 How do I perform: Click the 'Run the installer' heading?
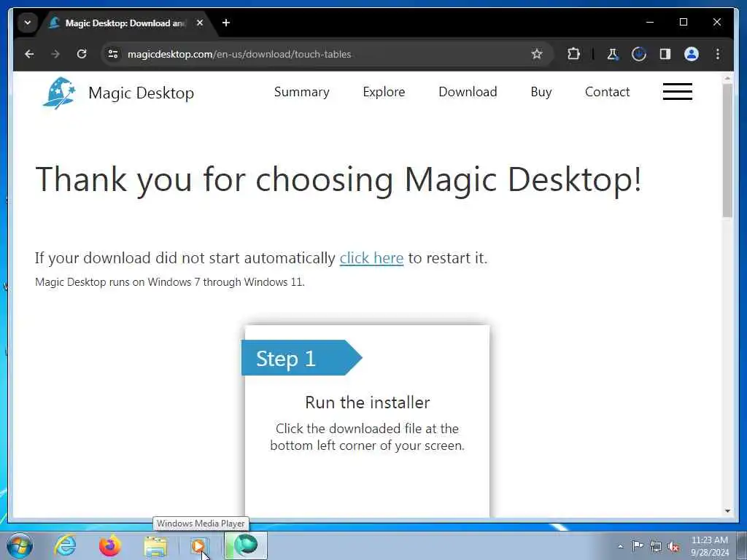[368, 402]
